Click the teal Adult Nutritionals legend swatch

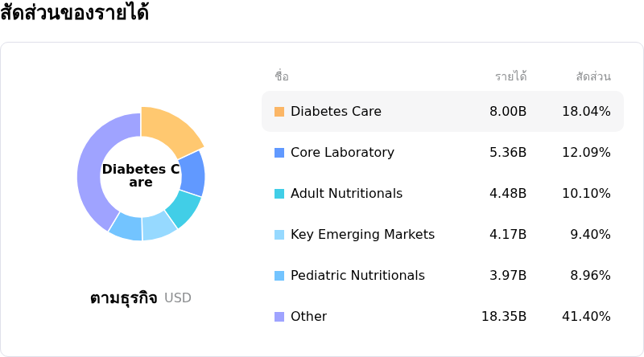(x=279, y=194)
